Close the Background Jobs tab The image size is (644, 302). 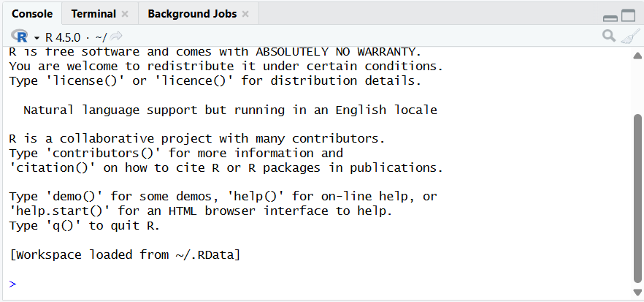click(245, 14)
